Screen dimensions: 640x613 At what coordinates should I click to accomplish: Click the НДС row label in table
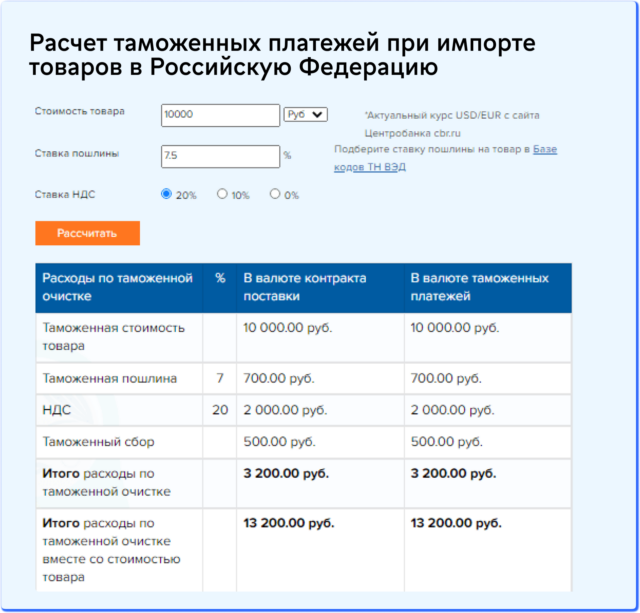[56, 410]
